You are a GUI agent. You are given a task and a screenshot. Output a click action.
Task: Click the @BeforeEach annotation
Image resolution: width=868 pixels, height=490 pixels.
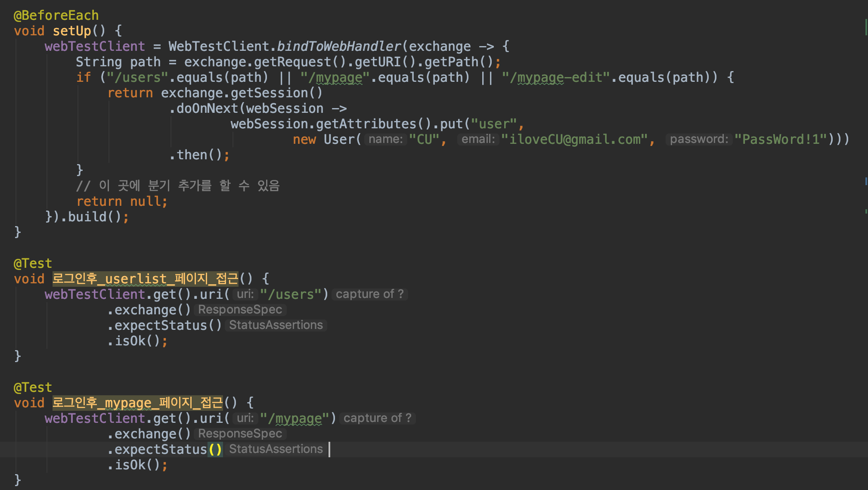click(56, 16)
